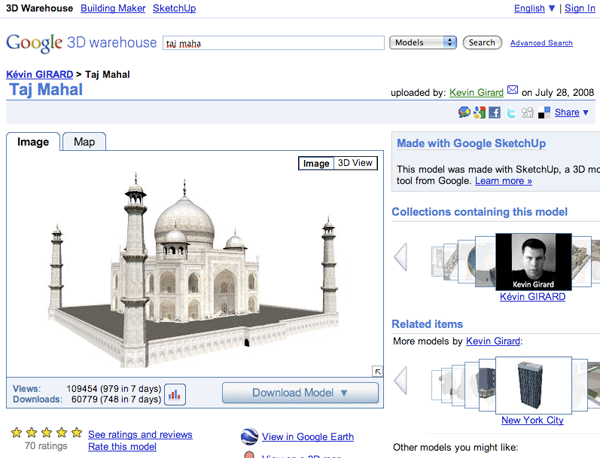Click the Search button
This screenshot has height=458, width=600.
tap(482, 42)
